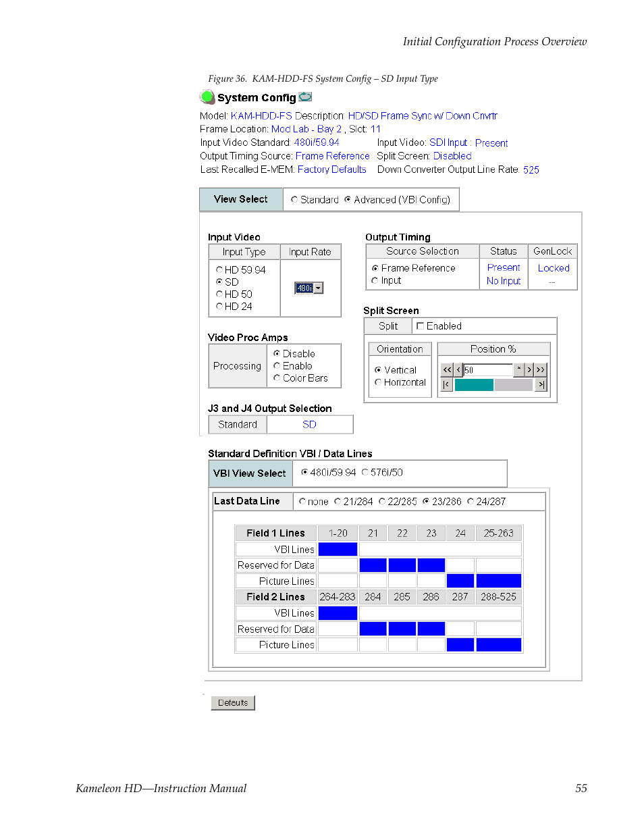Choose HD 24 input type
The width and height of the screenshot is (644, 834).
pos(219,306)
